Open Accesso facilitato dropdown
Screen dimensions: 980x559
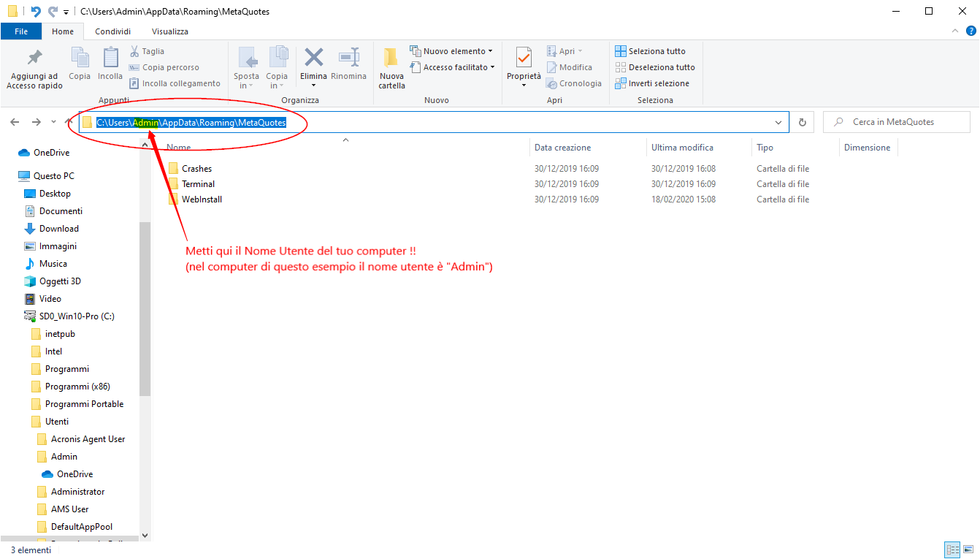click(x=451, y=67)
